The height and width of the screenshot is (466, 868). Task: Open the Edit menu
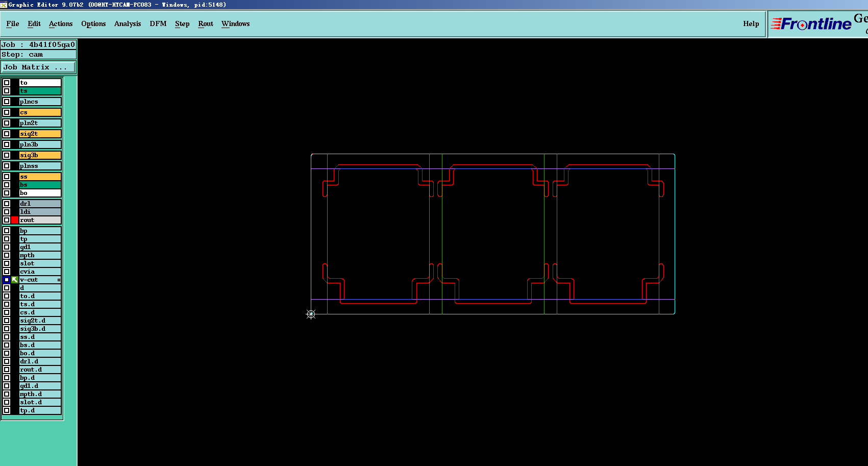coord(34,23)
